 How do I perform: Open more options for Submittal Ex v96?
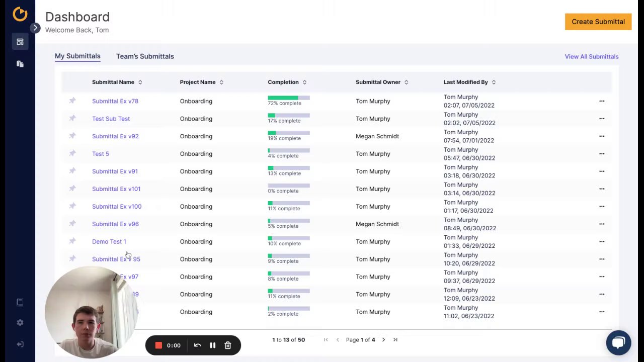[602, 224]
